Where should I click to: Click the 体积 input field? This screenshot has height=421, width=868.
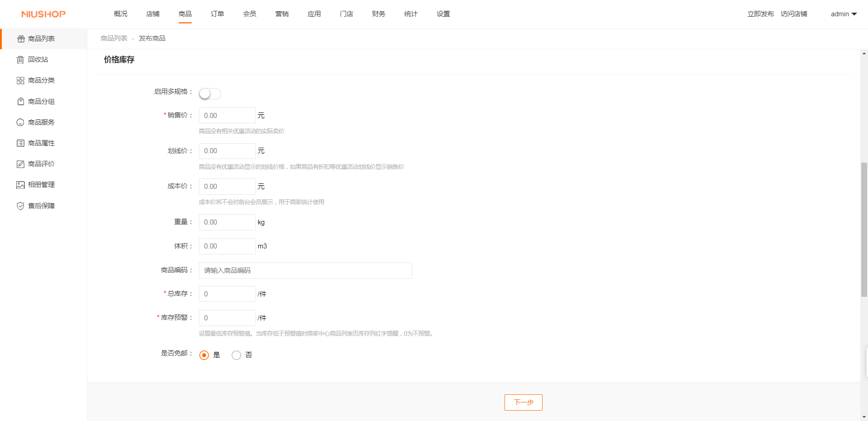tap(227, 246)
